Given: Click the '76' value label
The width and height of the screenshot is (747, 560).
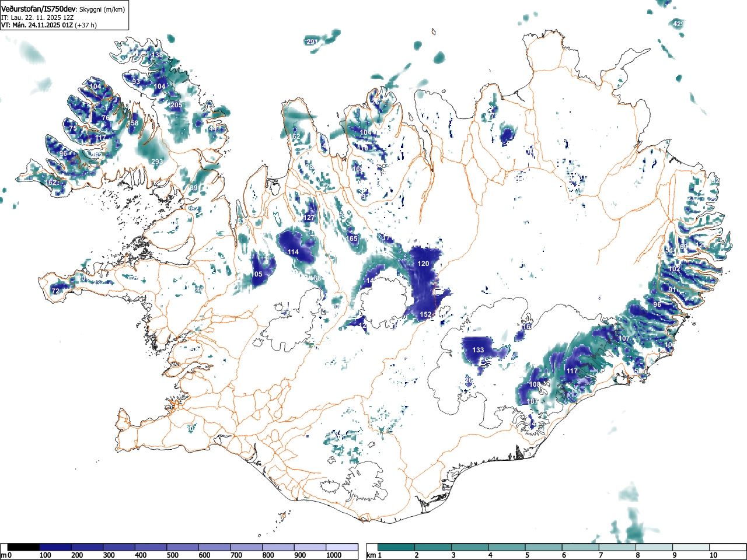Looking at the screenshot, I should [x=106, y=118].
